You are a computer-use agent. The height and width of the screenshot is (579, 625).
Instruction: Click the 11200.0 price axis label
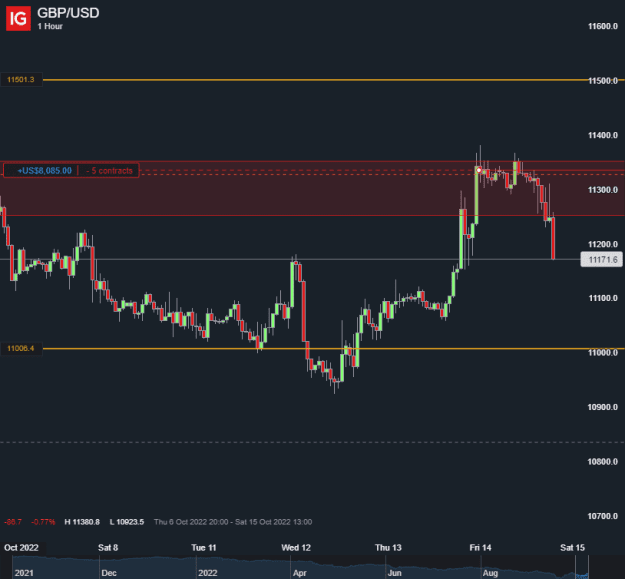(603, 244)
